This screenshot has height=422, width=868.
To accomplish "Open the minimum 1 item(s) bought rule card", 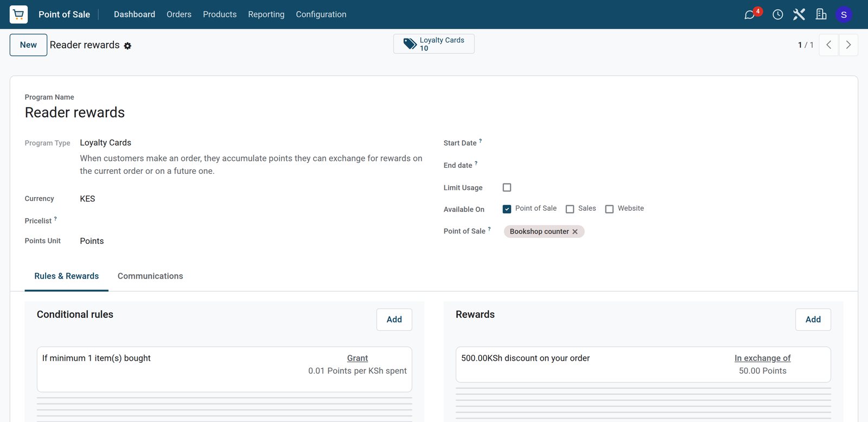I will click(225, 369).
